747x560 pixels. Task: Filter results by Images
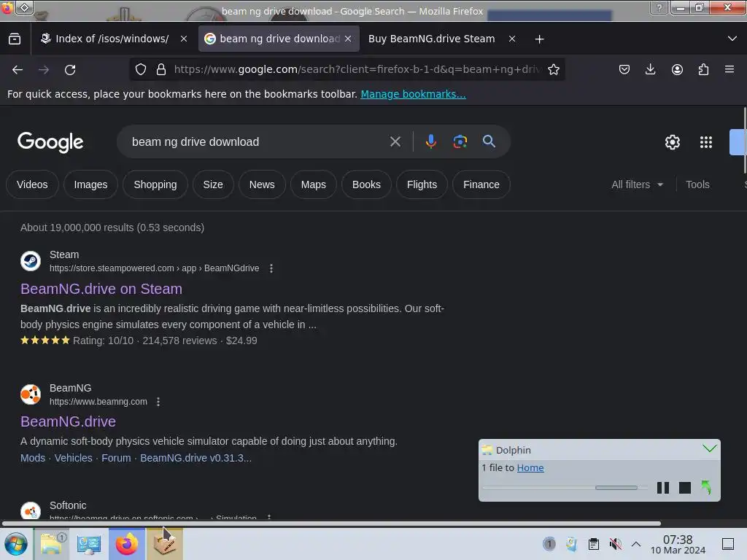90,184
